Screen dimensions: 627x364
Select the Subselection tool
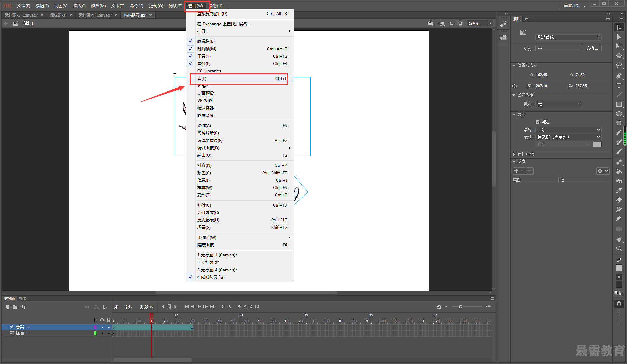[619, 37]
